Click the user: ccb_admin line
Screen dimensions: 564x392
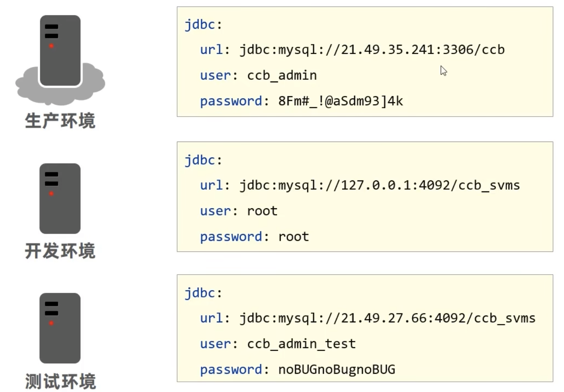[x=258, y=76]
